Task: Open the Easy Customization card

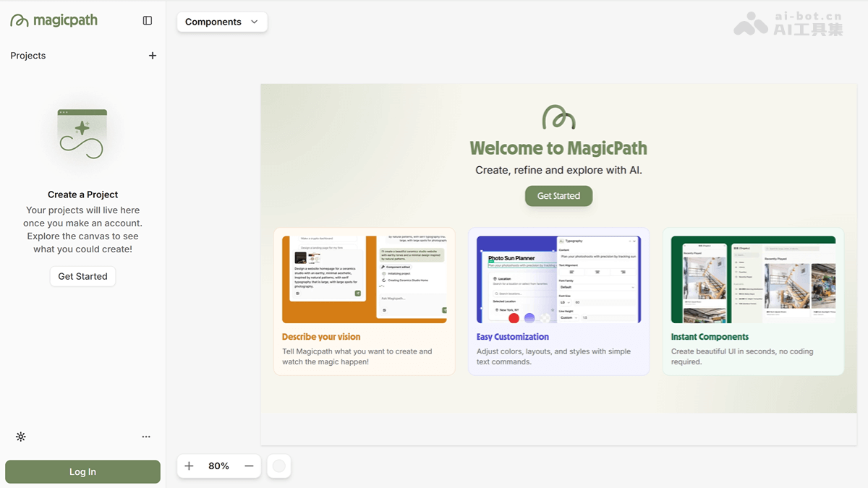Action: tap(558, 301)
